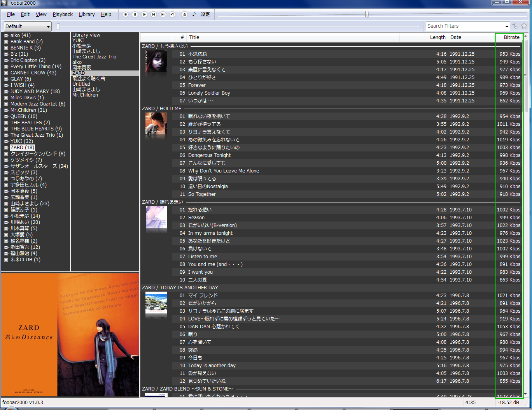
Task: Sort by the Length column header
Action: (424, 37)
